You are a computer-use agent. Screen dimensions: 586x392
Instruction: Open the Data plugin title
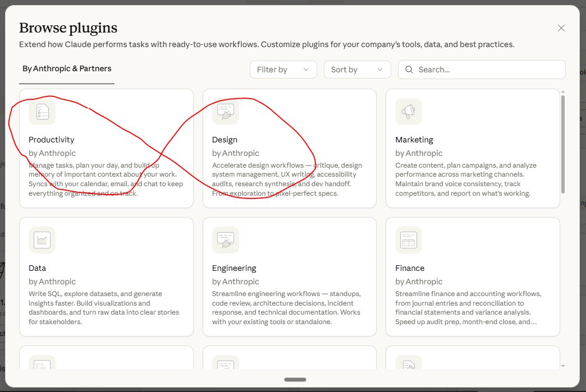(38, 268)
